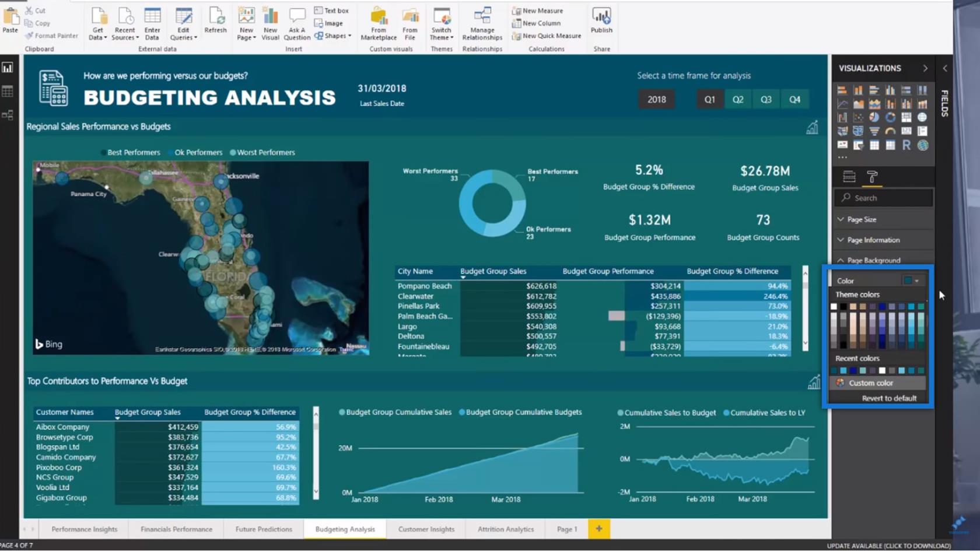
Task: Toggle the Q3 quarter slicer
Action: 766,99
